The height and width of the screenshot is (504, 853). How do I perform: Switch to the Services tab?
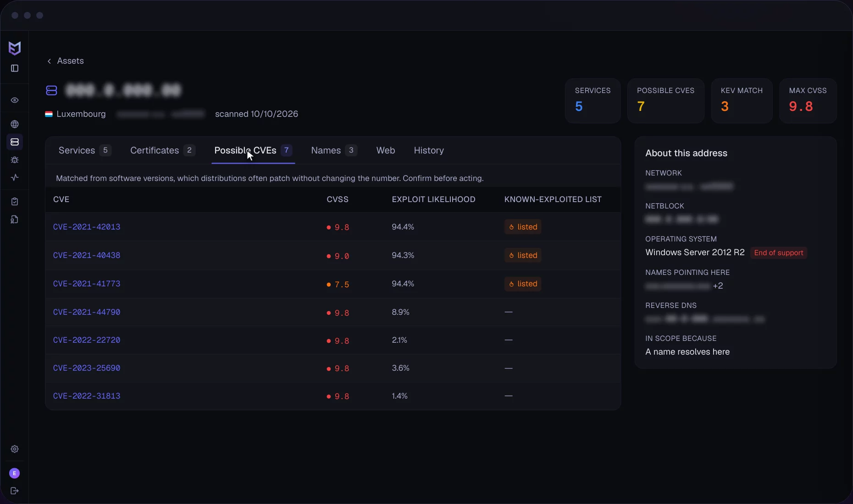click(85, 150)
